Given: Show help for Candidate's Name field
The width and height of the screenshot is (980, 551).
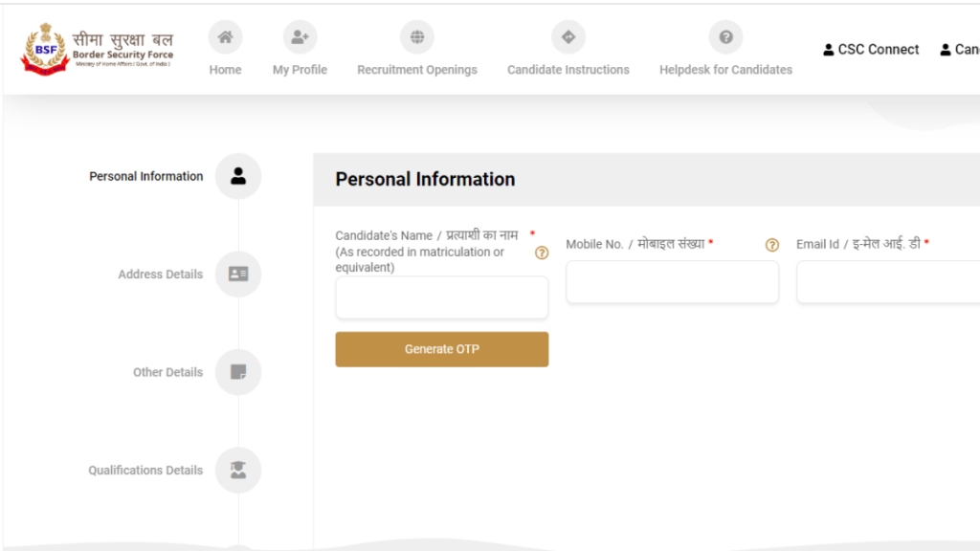Looking at the screenshot, I should 542,253.
